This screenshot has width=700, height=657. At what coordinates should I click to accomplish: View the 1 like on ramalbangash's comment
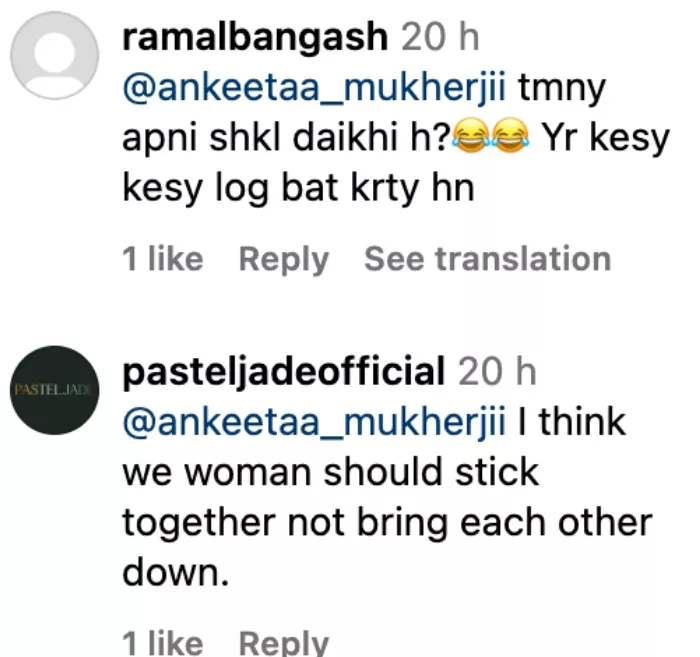(162, 260)
